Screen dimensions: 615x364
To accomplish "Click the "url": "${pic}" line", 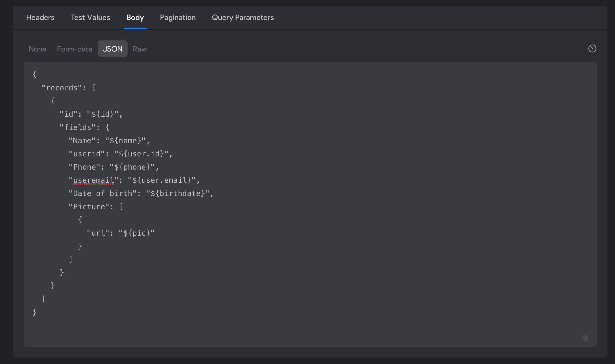I will point(121,233).
